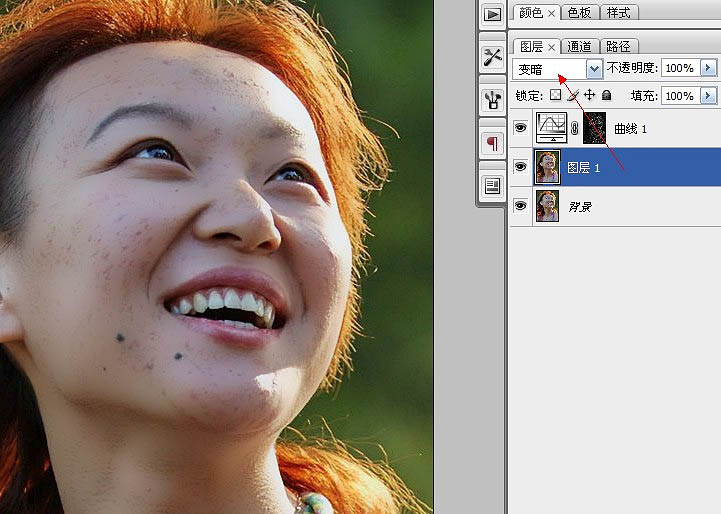Screen dimensions: 721x514
Task: Switch to the 通道 tab
Action: click(x=579, y=46)
